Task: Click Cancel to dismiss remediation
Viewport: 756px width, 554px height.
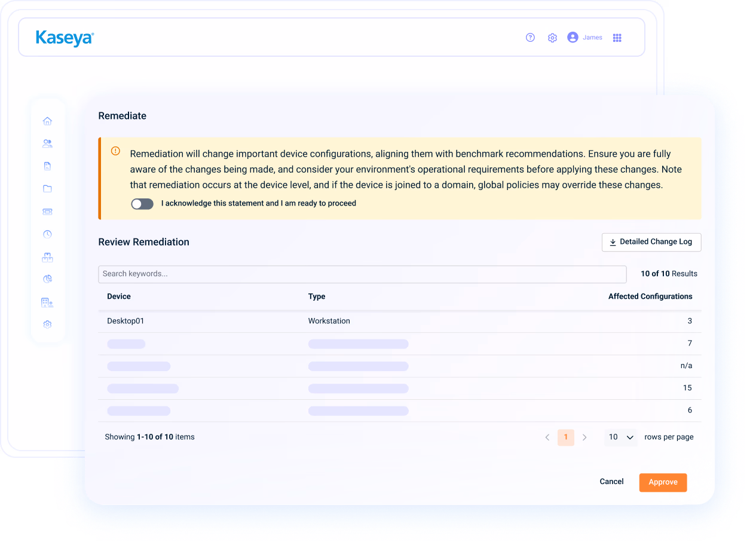Action: click(x=611, y=482)
